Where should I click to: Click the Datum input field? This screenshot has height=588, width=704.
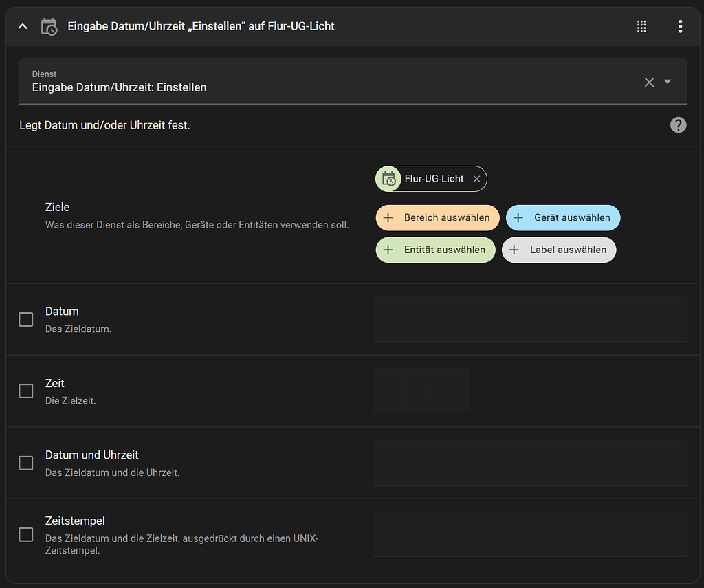coord(529,319)
